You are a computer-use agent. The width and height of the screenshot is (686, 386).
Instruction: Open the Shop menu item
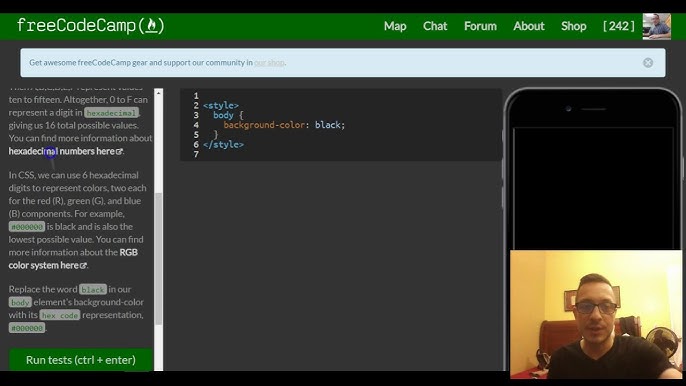point(574,26)
